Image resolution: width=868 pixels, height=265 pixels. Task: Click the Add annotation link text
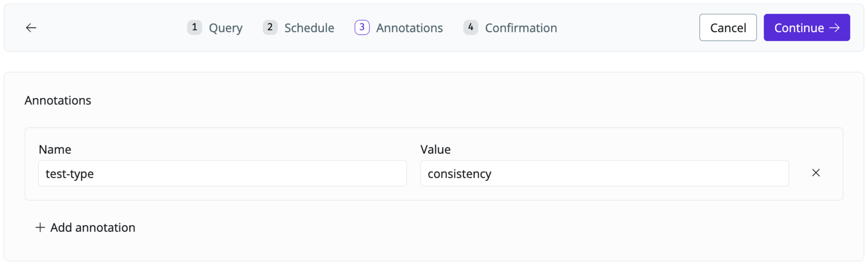point(93,228)
